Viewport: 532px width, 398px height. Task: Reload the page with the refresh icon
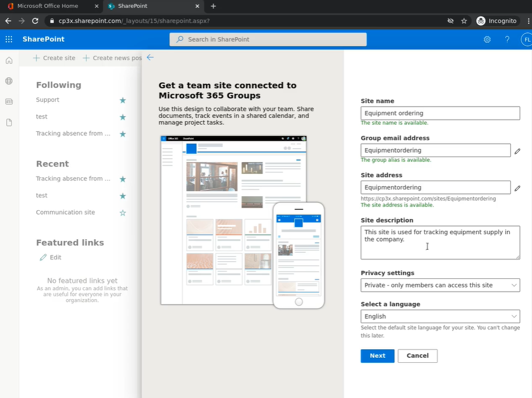[x=35, y=21]
